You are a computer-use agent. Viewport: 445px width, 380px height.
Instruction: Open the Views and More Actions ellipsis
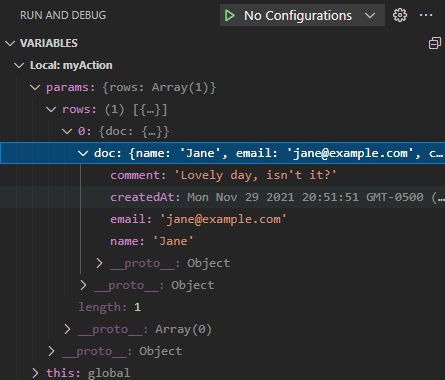pyautogui.click(x=426, y=15)
